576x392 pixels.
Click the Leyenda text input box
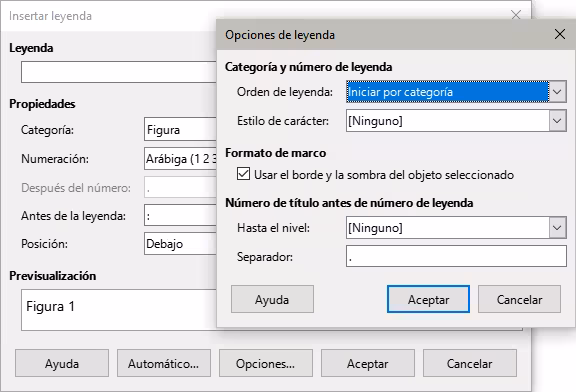click(x=119, y=72)
